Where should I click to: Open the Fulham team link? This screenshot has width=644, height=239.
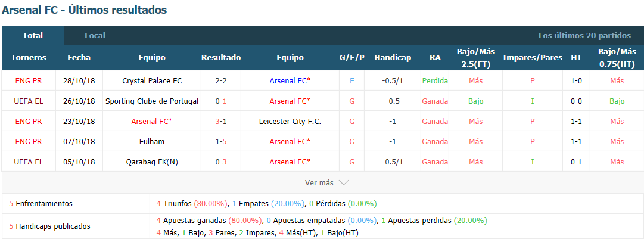click(x=152, y=142)
